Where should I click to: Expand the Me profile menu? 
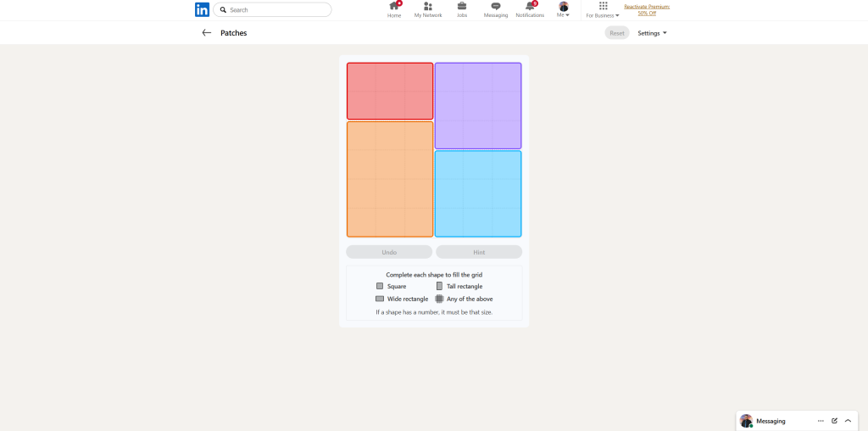tap(563, 10)
